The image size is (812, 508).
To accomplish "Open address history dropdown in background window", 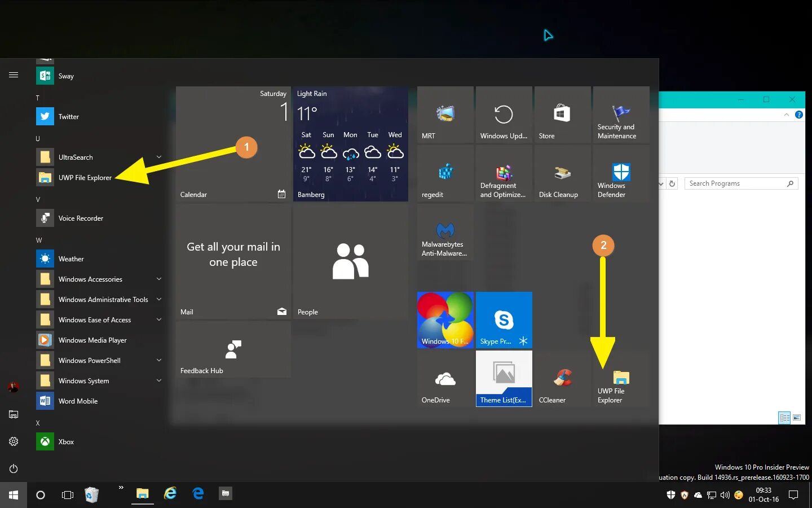I will click(x=661, y=183).
